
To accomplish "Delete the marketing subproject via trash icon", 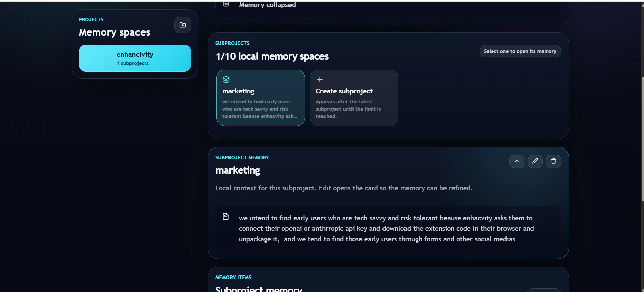I will (x=553, y=161).
